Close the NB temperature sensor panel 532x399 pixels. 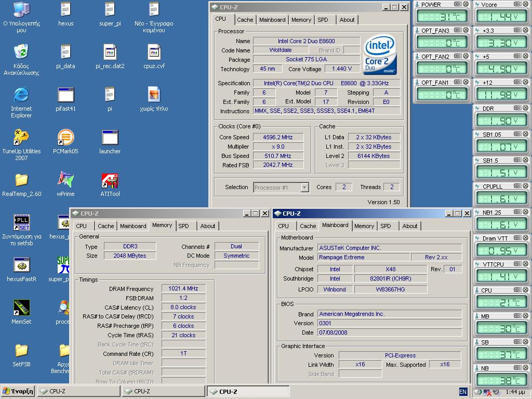(x=525, y=367)
